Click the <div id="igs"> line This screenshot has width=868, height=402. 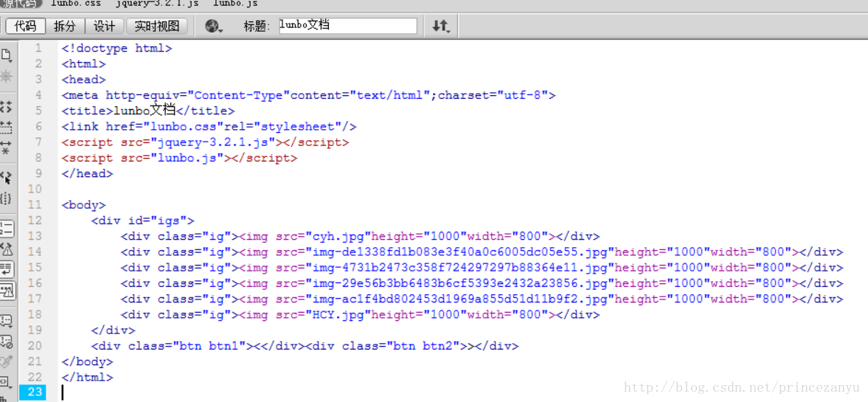click(x=143, y=221)
